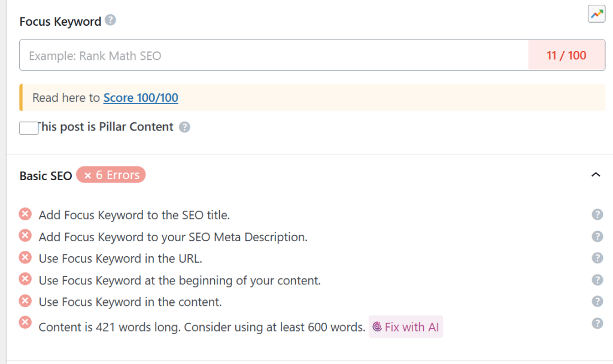
Task: Click the Fix with AI button
Action: point(405,327)
